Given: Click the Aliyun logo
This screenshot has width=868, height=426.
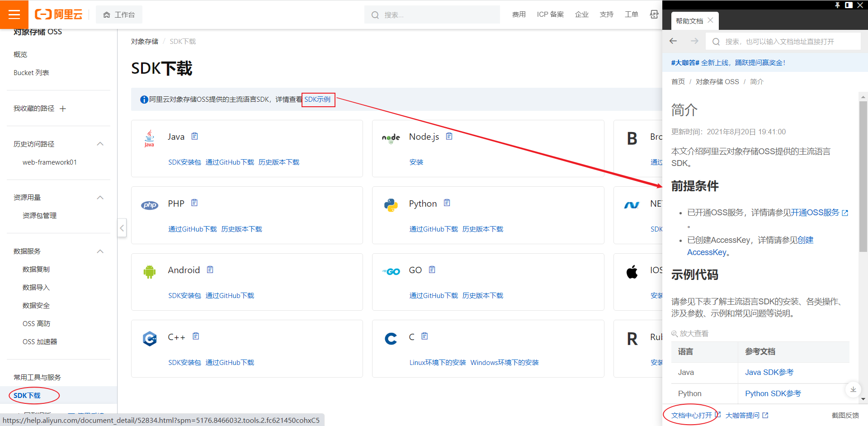Looking at the screenshot, I should tap(59, 14).
